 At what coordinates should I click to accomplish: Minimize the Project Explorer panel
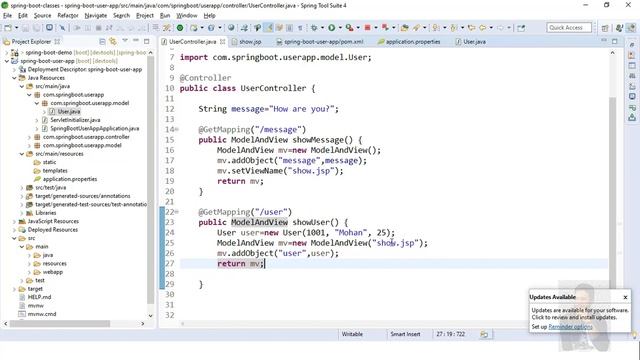point(136,41)
